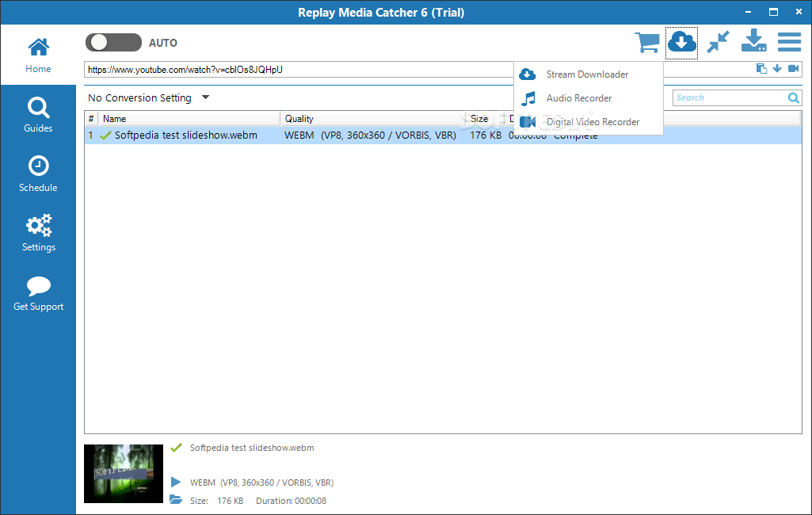This screenshot has height=515, width=812.
Task: Sort by the # column header
Action: (x=91, y=119)
